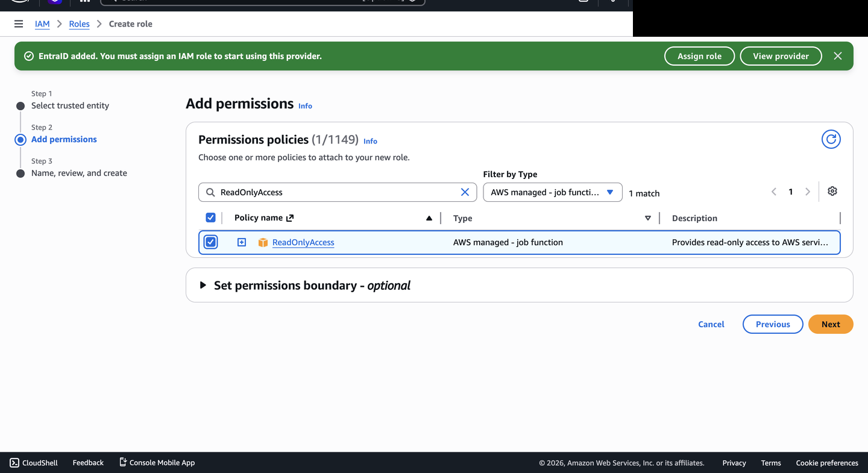Click the Description column header
868x473 pixels.
pyautogui.click(x=694, y=218)
